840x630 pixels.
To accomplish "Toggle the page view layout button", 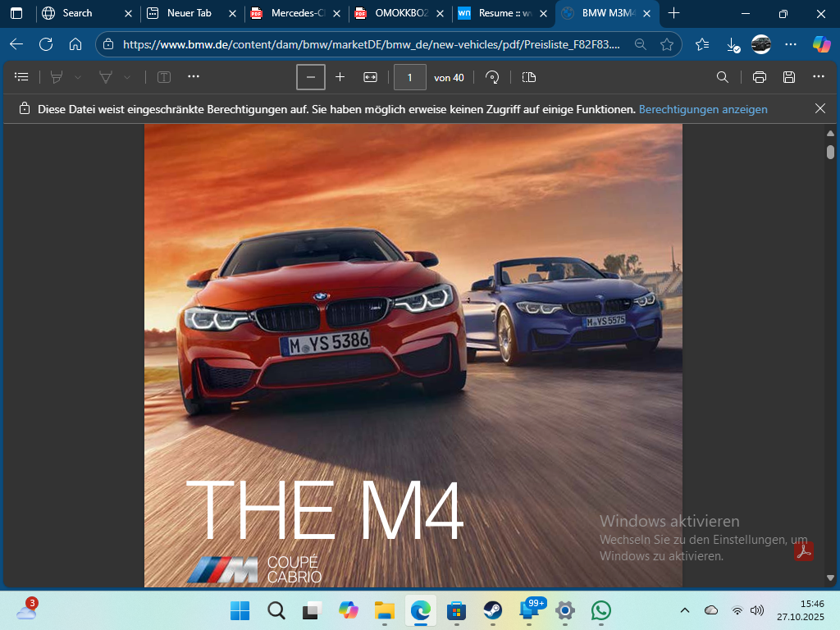I will [x=528, y=77].
